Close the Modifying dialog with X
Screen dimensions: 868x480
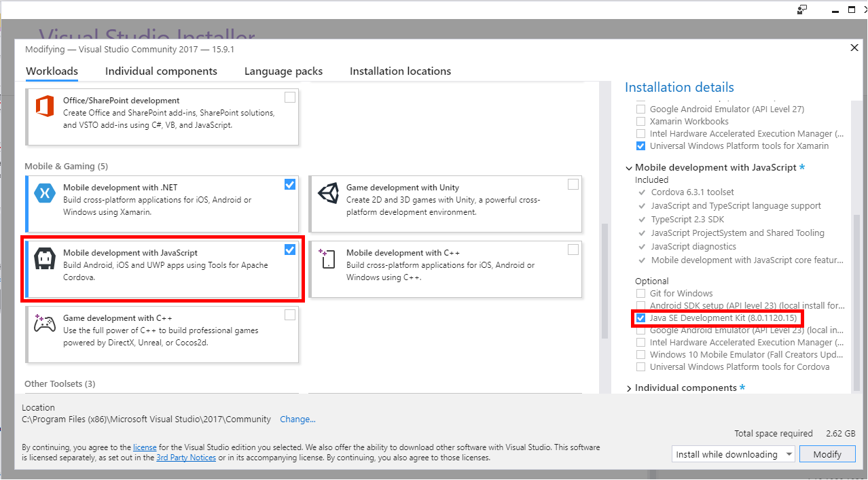854,48
